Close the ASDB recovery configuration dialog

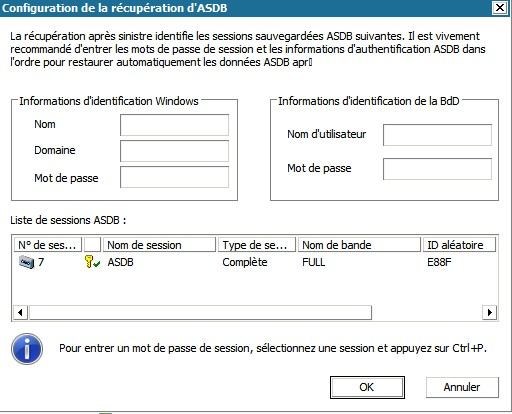click(x=500, y=8)
